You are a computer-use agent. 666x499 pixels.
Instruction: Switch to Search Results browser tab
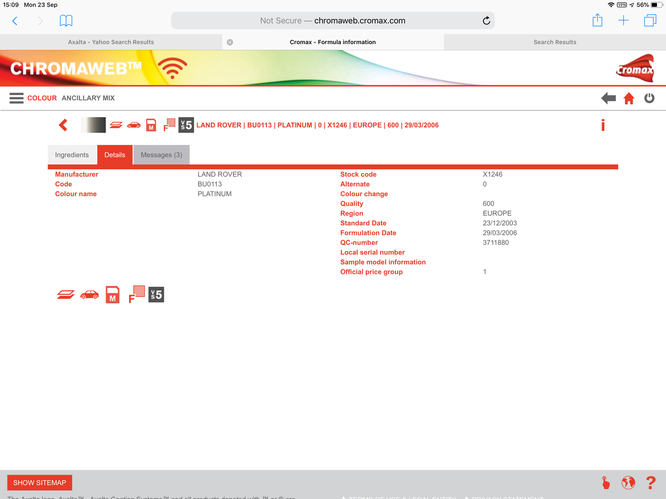555,42
